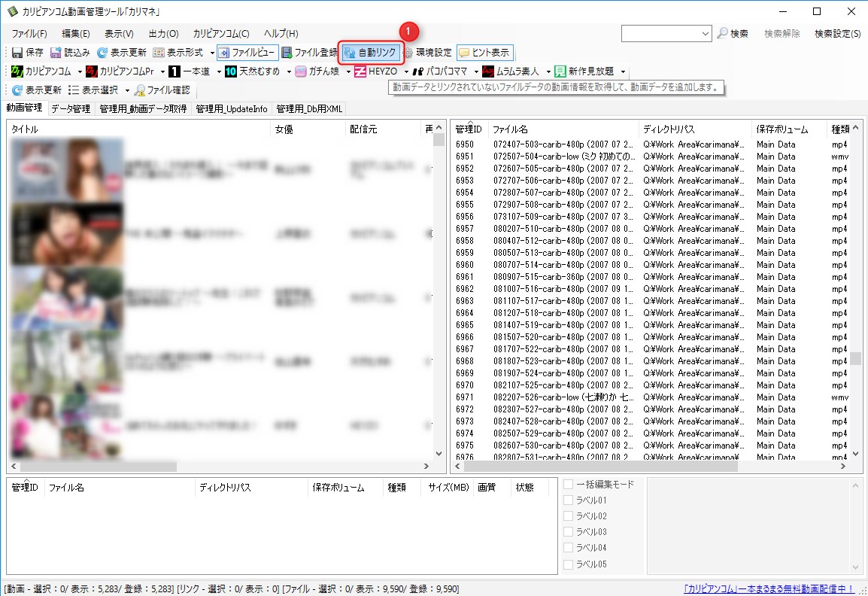The height and width of the screenshot is (596, 868).
Task: Switch to the データ管理 tab
Action: [69, 108]
